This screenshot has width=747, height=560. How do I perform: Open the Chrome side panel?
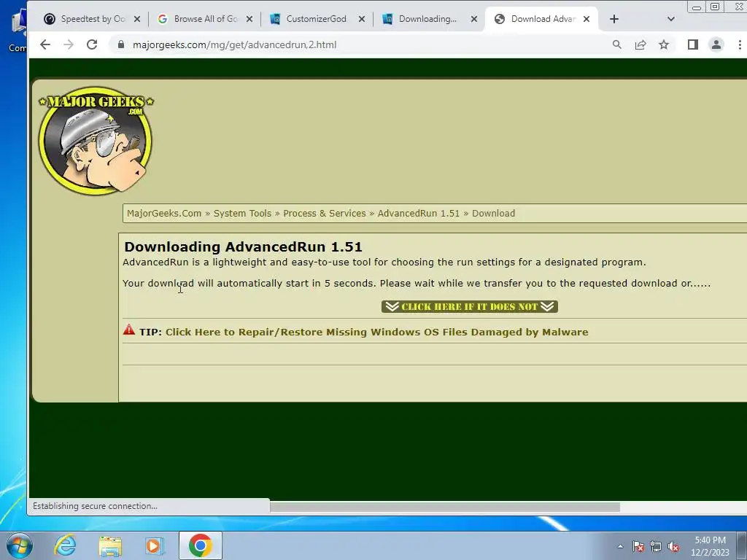693,44
